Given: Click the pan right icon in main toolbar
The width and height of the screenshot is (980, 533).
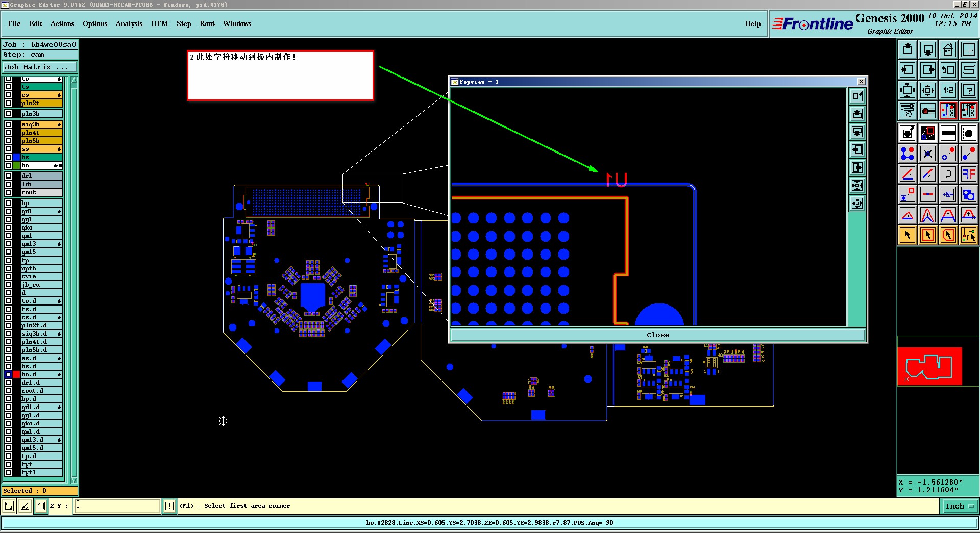Looking at the screenshot, I should (928, 70).
